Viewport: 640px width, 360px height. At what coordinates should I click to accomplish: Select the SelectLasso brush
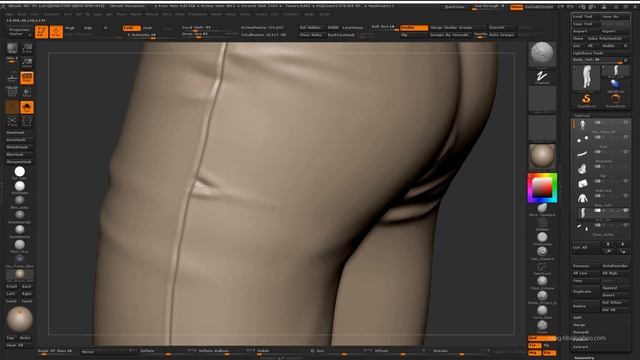coord(542,267)
